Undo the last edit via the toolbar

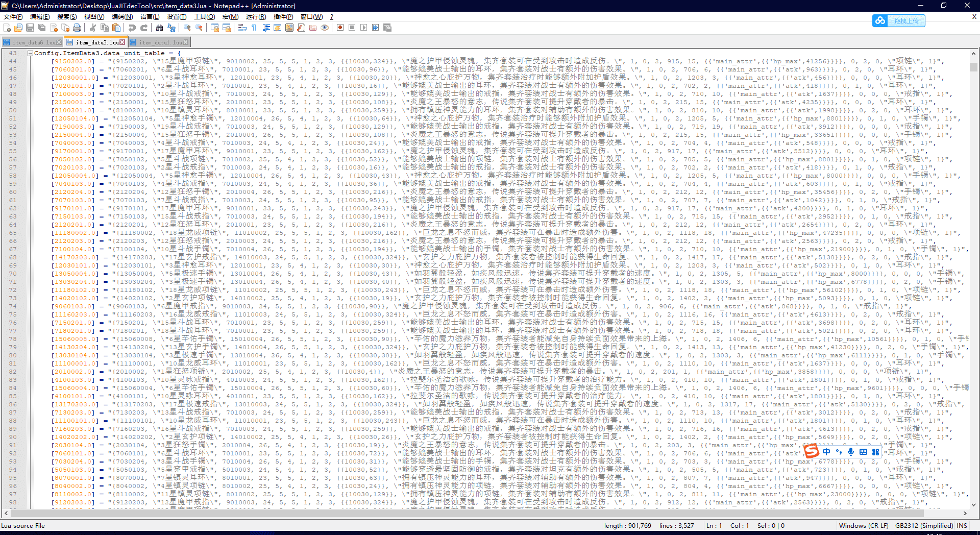pos(132,28)
